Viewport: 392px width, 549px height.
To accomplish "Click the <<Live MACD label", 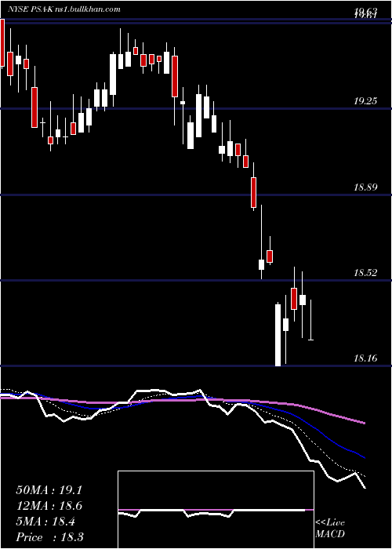I will 330,528.
